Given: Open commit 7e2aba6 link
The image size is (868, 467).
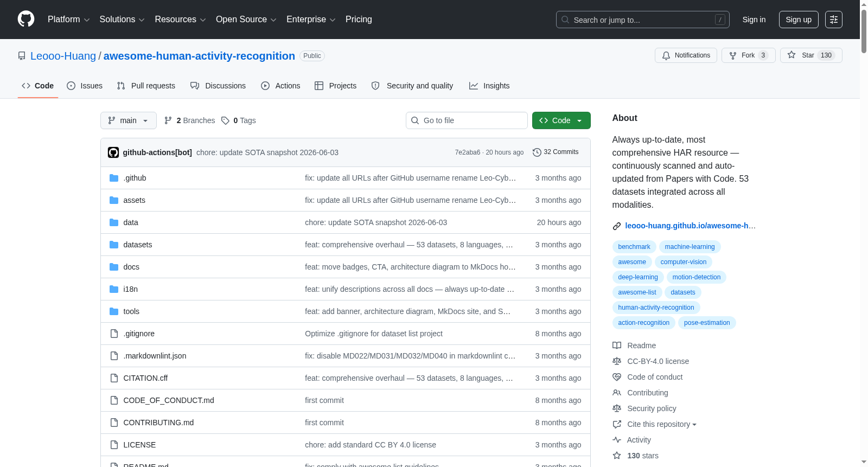Looking at the screenshot, I should pos(468,152).
